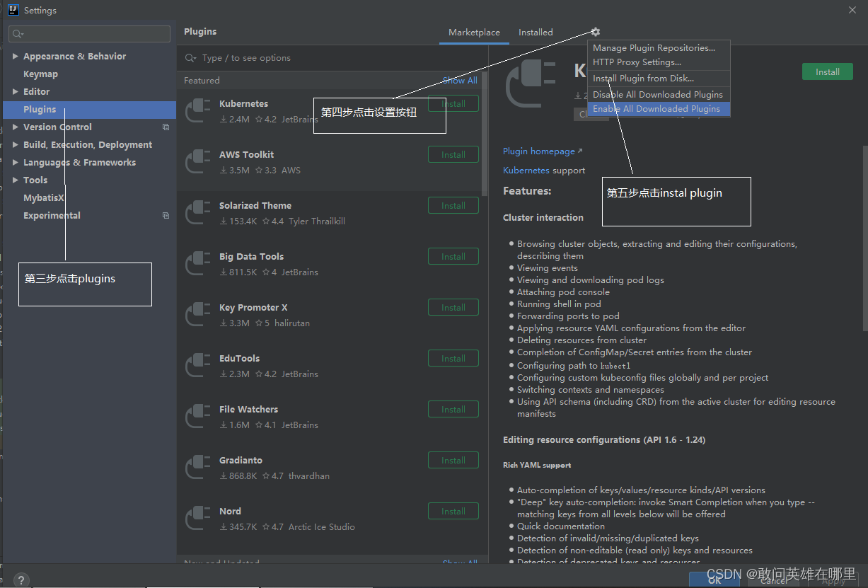Click the AWS Toolkit plugin icon
The image size is (868, 588).
coord(197,162)
